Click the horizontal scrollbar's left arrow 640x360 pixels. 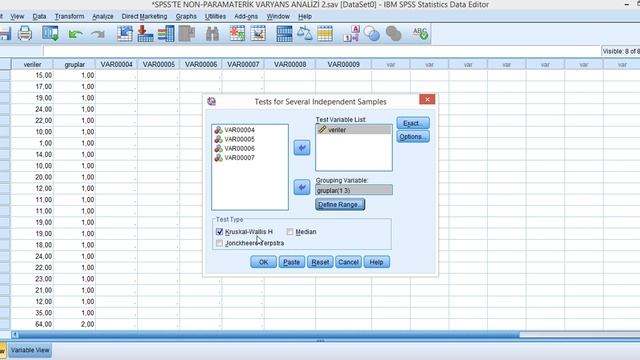[15, 335]
